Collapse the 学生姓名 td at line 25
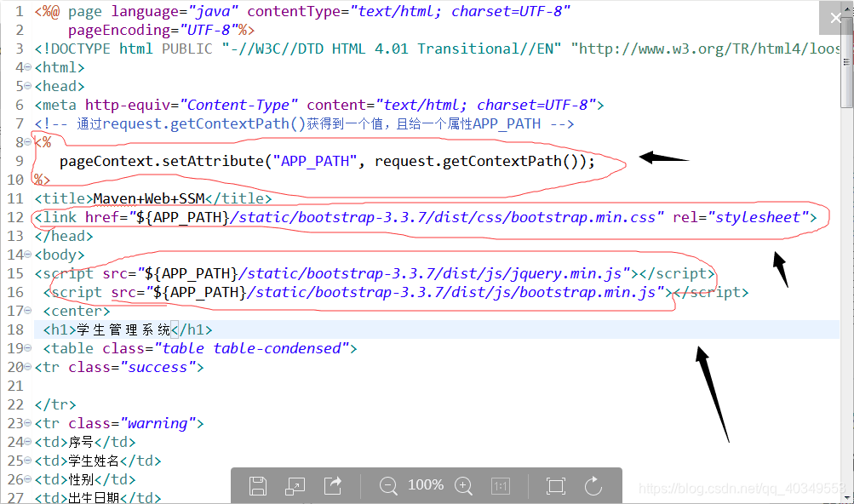This screenshot has width=854, height=504. [x=28, y=461]
